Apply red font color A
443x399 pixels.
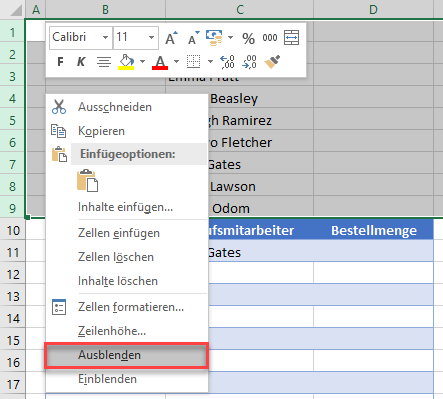click(x=160, y=62)
